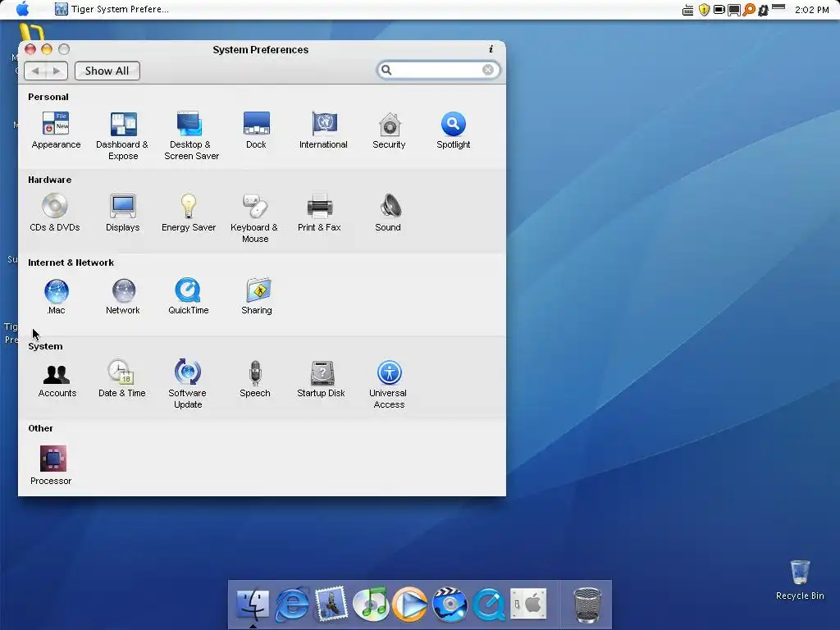Screen dimensions: 840x630
Task: Open System Preferences from the dock
Action: click(528, 605)
